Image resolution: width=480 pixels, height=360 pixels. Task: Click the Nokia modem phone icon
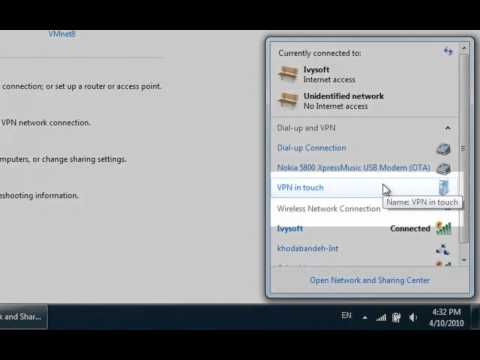point(443,168)
